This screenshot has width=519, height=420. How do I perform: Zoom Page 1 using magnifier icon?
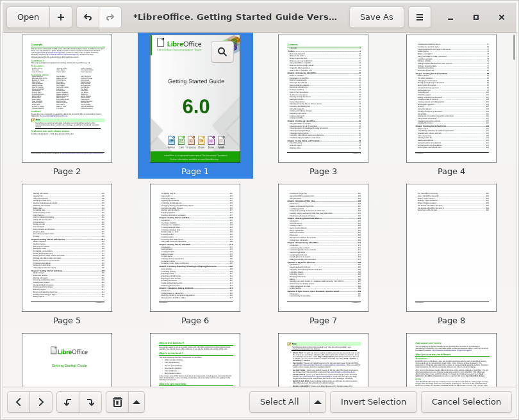point(222,52)
